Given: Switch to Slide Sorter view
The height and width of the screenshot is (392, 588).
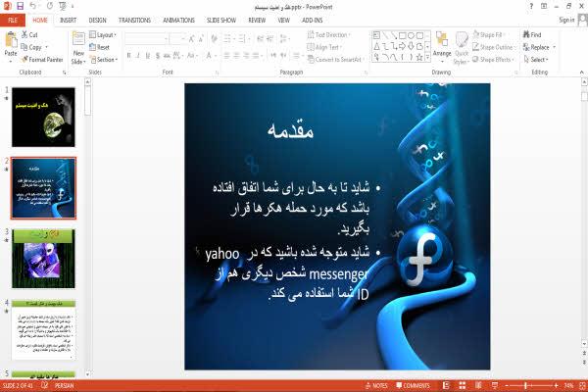Looking at the screenshot, I should (x=462, y=385).
